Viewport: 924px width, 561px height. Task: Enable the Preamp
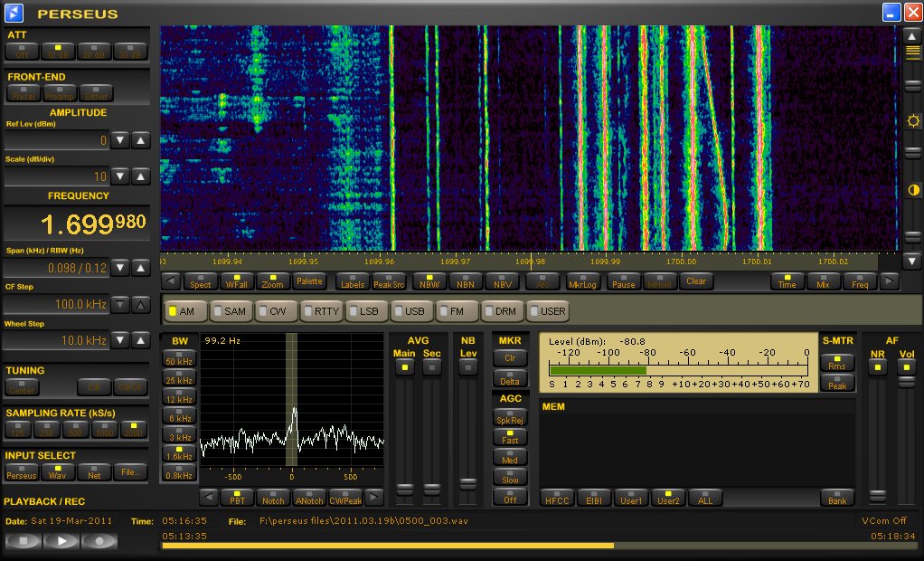[x=59, y=93]
